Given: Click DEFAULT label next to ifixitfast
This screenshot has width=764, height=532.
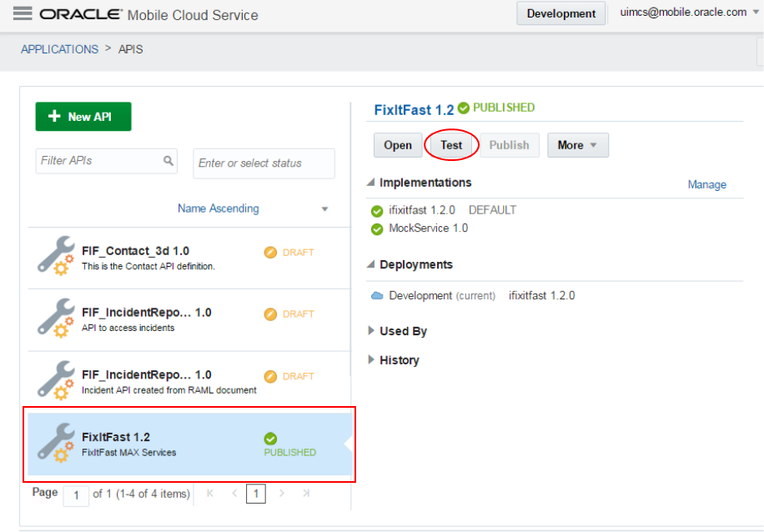Looking at the screenshot, I should [492, 210].
